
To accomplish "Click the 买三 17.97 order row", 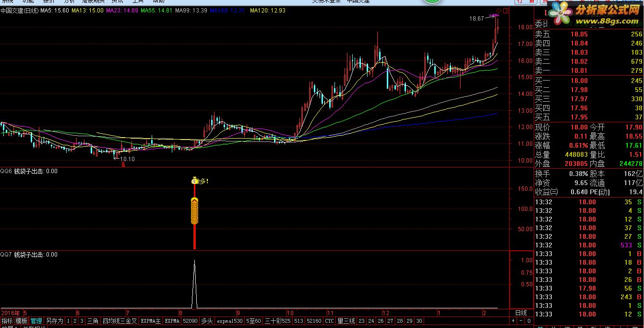I will pyautogui.click(x=589, y=99).
